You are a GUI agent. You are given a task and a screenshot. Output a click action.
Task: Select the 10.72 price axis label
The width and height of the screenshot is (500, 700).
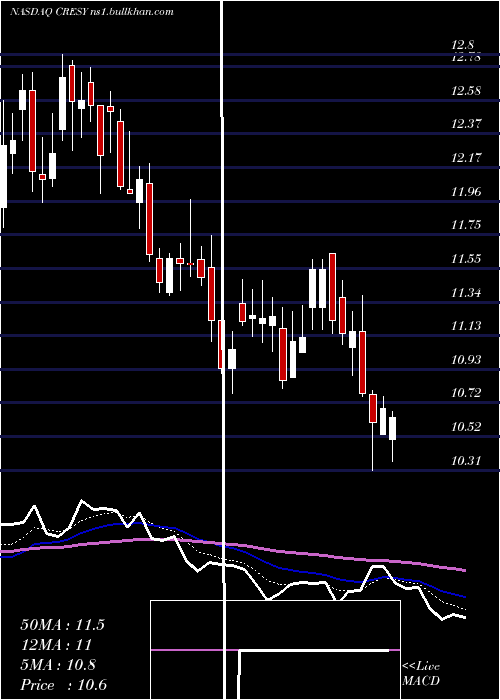coord(466,393)
